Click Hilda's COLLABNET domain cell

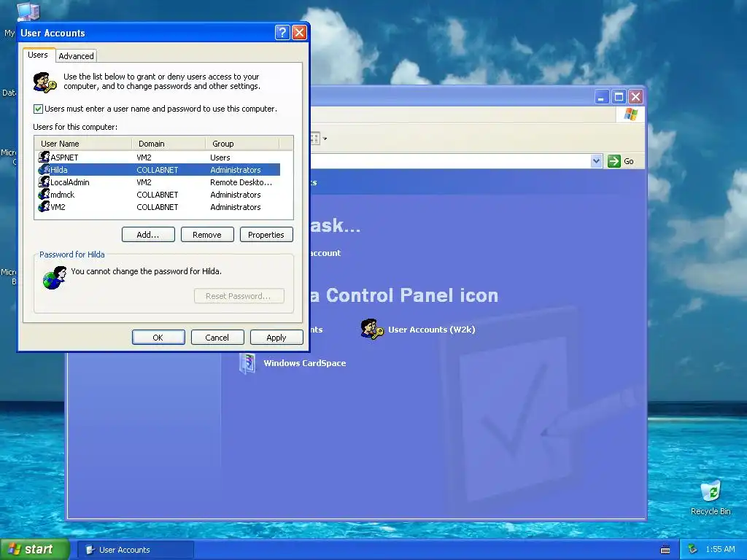(x=158, y=169)
